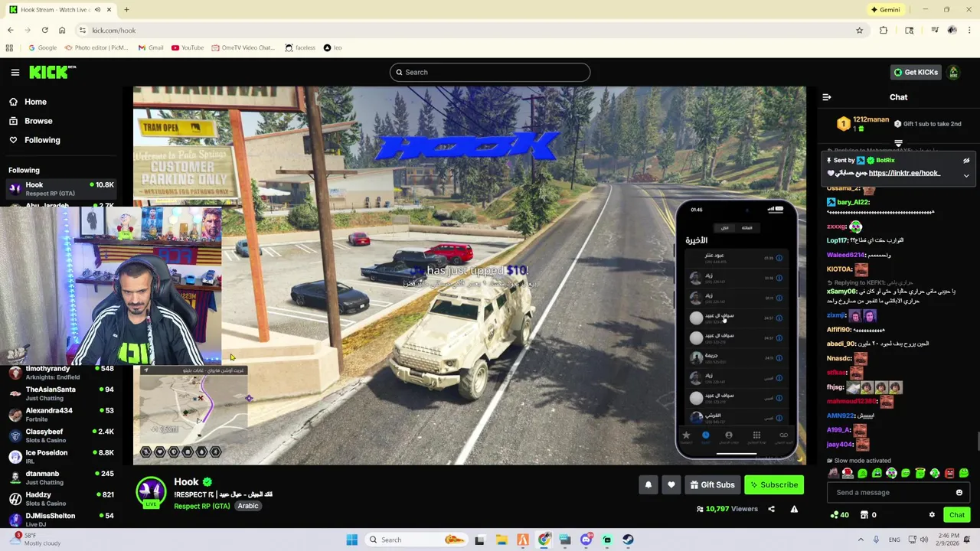Open the Respect RP (GTA) category link
Viewport: 980px width, 551px height.
click(x=202, y=506)
